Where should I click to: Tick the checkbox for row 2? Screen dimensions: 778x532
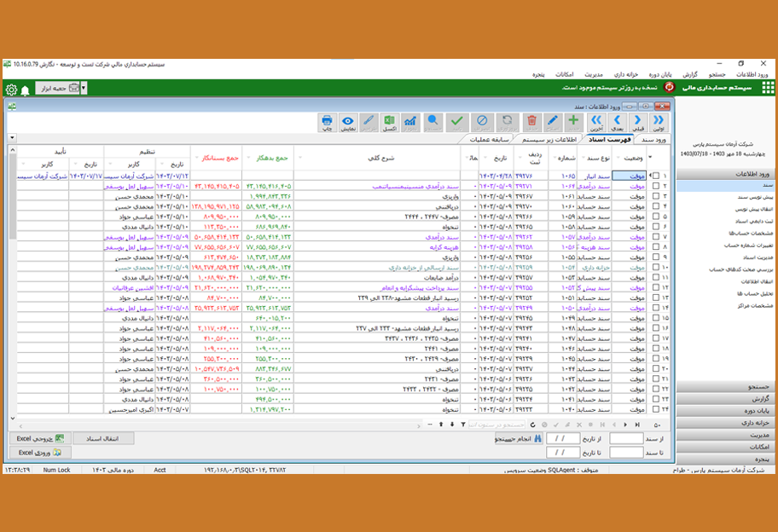point(656,186)
